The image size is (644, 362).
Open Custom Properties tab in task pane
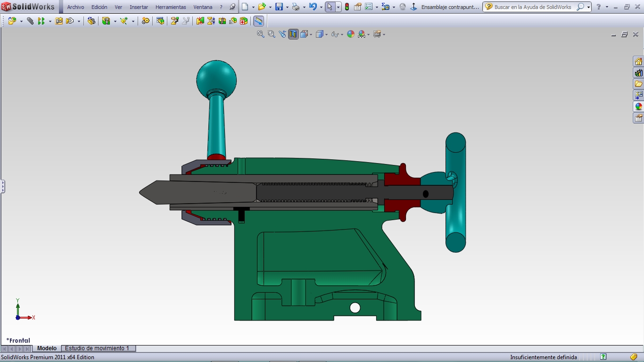click(638, 118)
